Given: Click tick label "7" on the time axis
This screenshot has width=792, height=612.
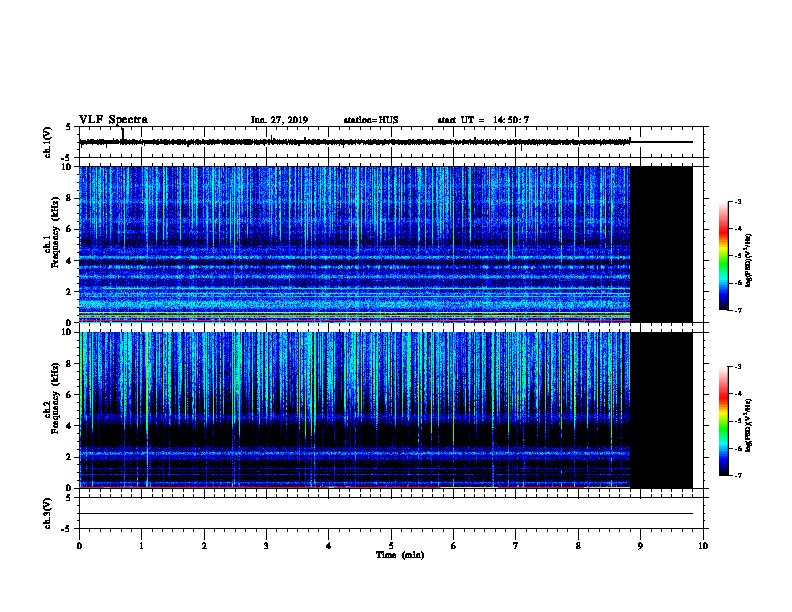Looking at the screenshot, I should point(516,546).
